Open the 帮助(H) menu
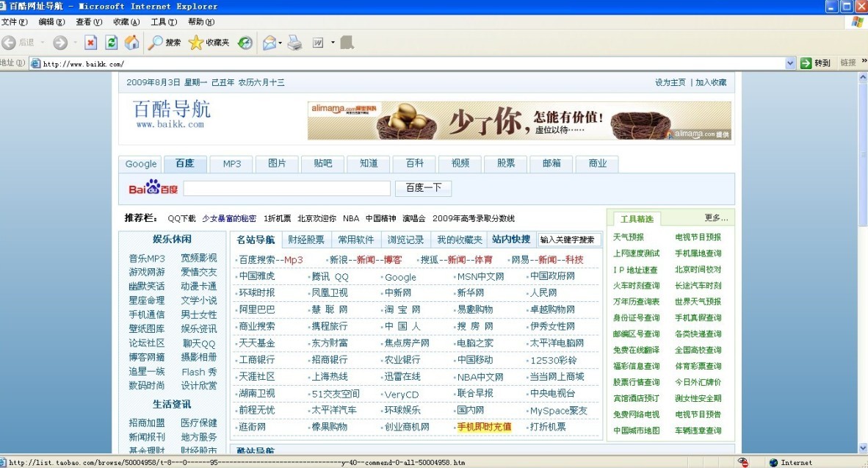The width and height of the screenshot is (868, 468). (x=201, y=21)
